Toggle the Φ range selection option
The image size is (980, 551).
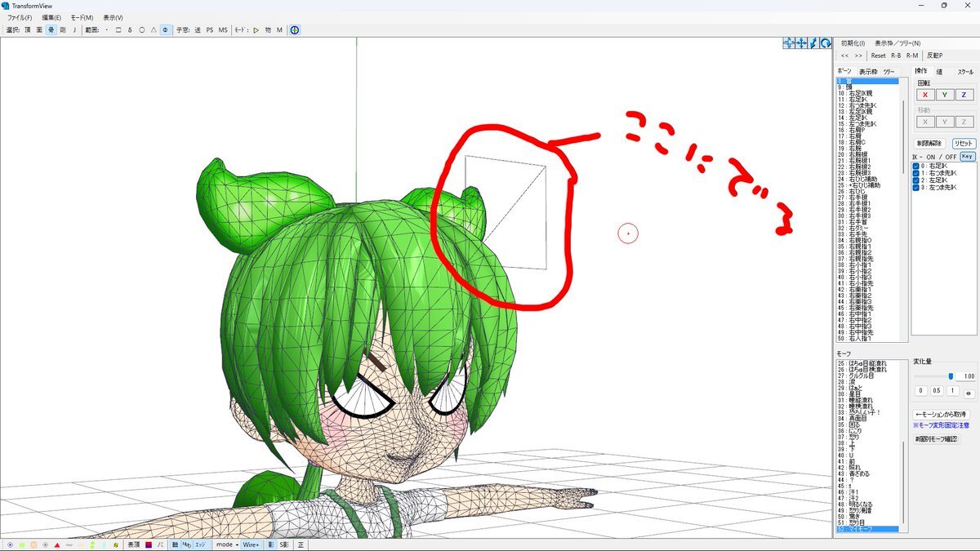[x=166, y=30]
